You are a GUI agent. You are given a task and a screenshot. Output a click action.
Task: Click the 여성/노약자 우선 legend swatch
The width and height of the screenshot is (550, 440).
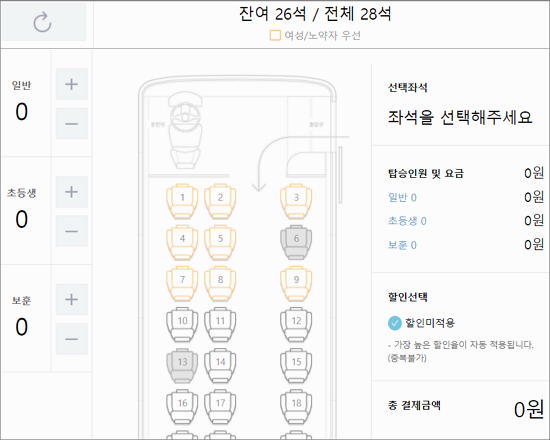(275, 35)
